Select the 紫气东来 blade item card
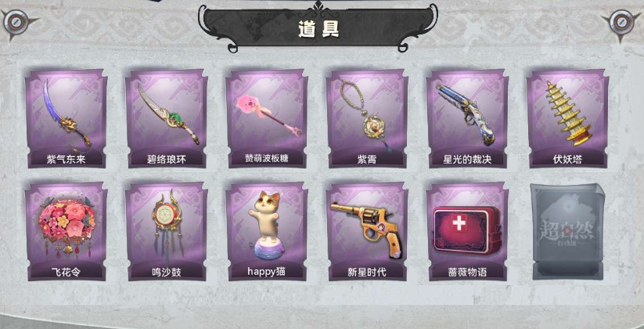 click(x=67, y=118)
